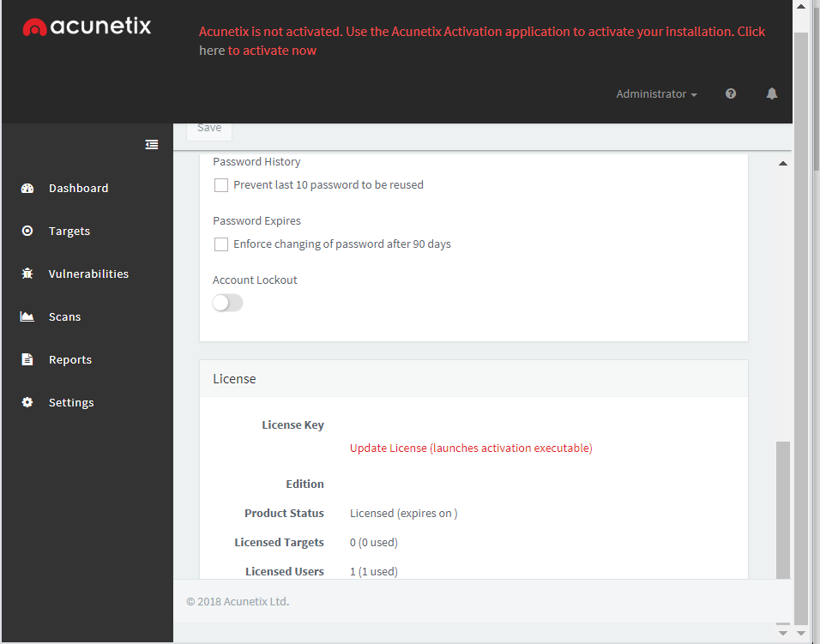Go to the Reports section
This screenshot has height=644, width=820.
tap(70, 359)
